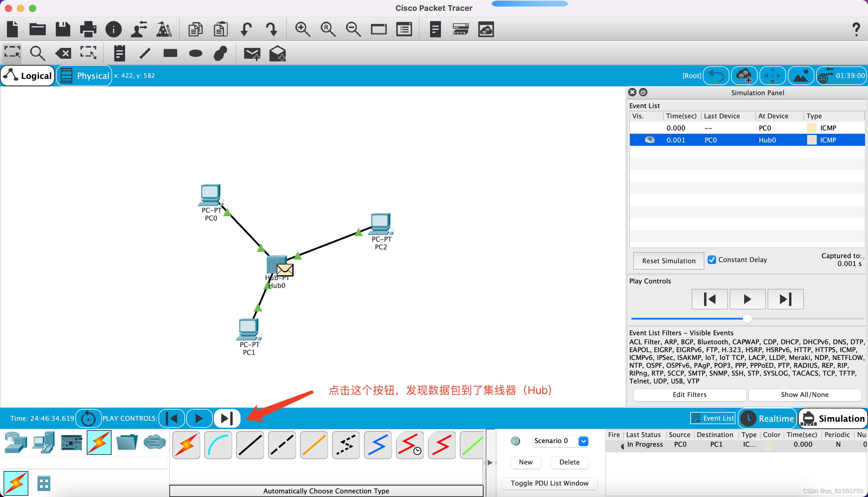Open file with folder icon
Image resolution: width=868 pixels, height=497 pixels.
[x=38, y=29]
